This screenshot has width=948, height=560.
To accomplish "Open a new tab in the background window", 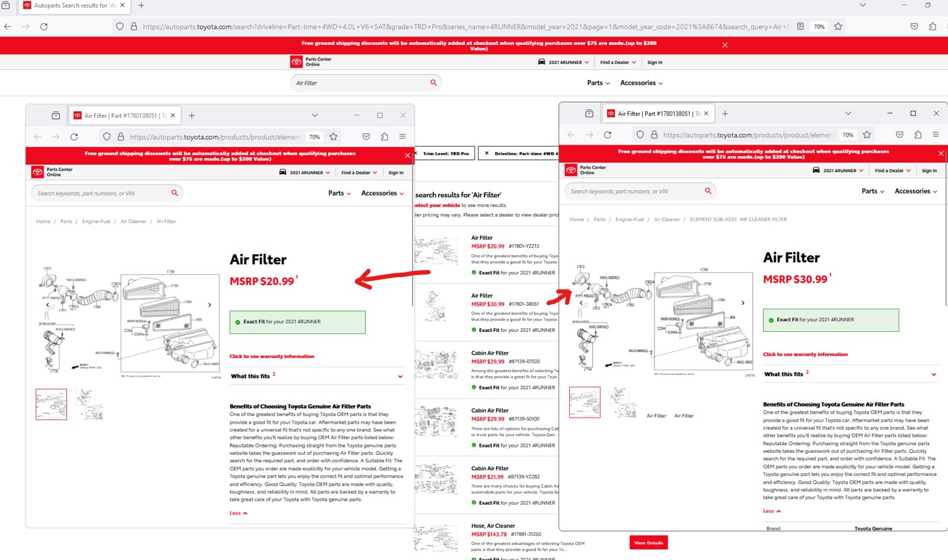I will (141, 6).
